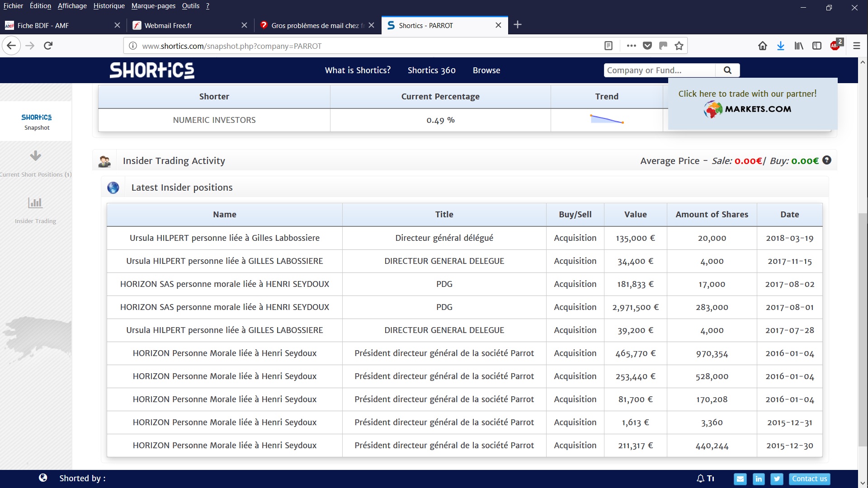Image resolution: width=868 pixels, height=488 pixels.
Task: Close the Webmail Free.fr tab
Action: click(x=244, y=25)
